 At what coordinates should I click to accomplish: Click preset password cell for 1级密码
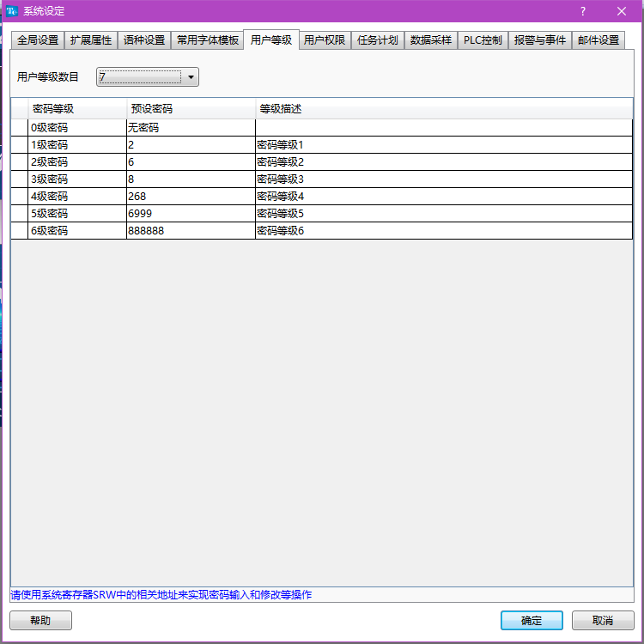click(191, 145)
